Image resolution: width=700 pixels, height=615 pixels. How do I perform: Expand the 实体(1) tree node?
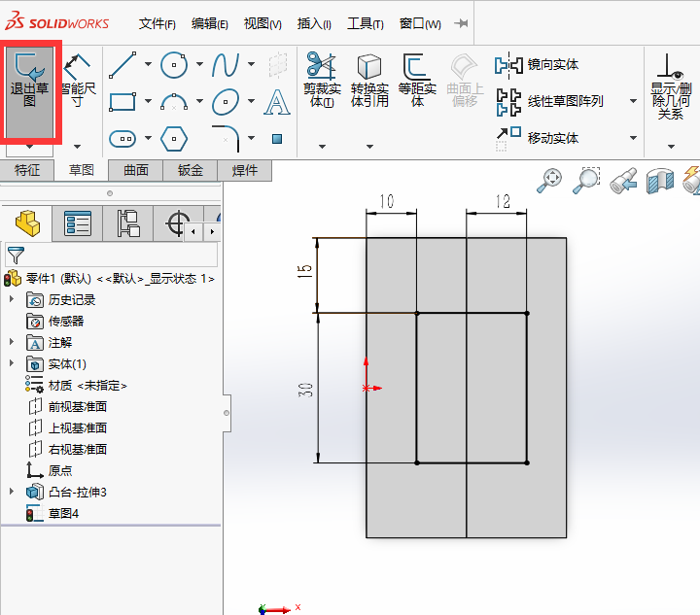click(x=12, y=363)
